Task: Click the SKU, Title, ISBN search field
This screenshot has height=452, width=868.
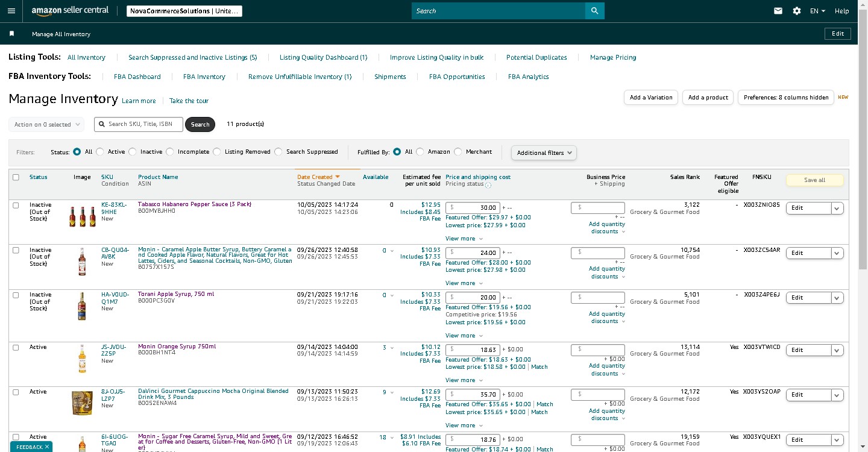Action: click(x=138, y=124)
